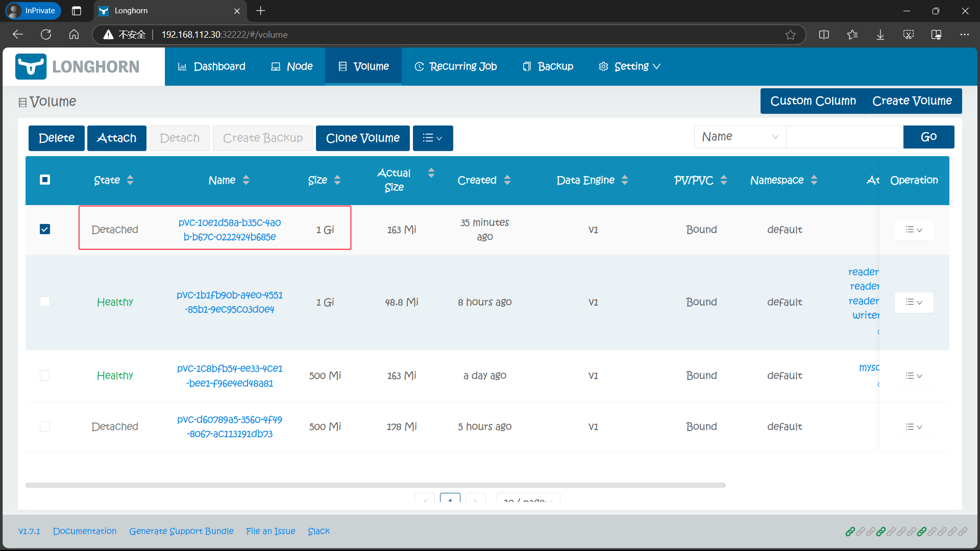The image size is (980, 551).
Task: Click the not-secure warning icon
Action: point(108,35)
